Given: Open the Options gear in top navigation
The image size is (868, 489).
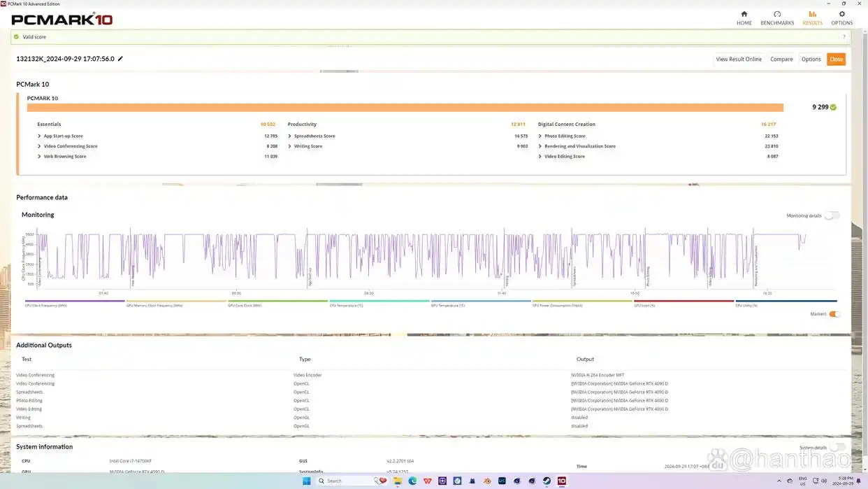Looking at the screenshot, I should coord(841,17).
